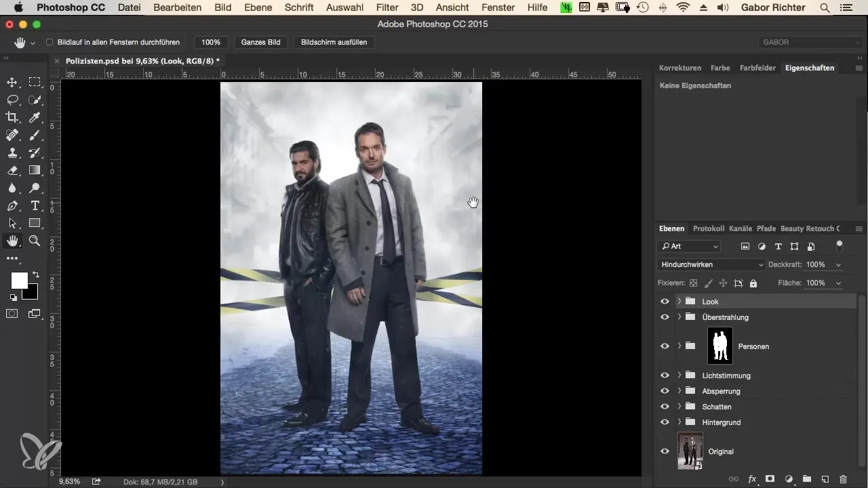Hide the Absperrung layer group

[x=665, y=391]
